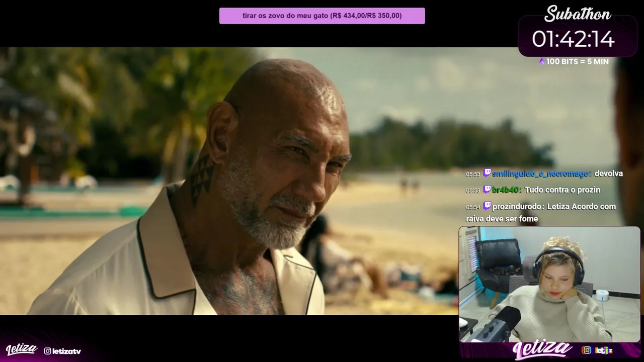Click the webcam overlay of the streamer
The width and height of the screenshot is (644, 362).
click(549, 285)
